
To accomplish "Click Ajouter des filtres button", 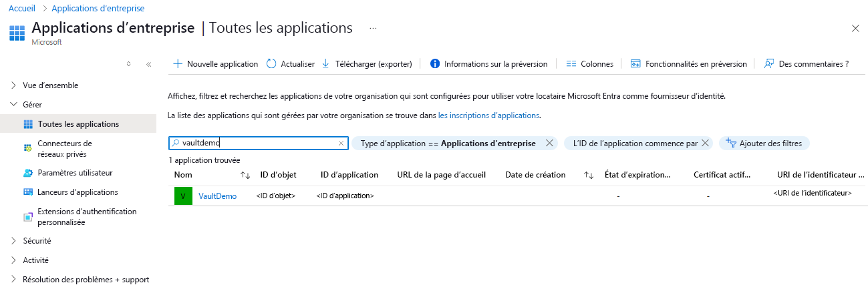I will (x=764, y=143).
